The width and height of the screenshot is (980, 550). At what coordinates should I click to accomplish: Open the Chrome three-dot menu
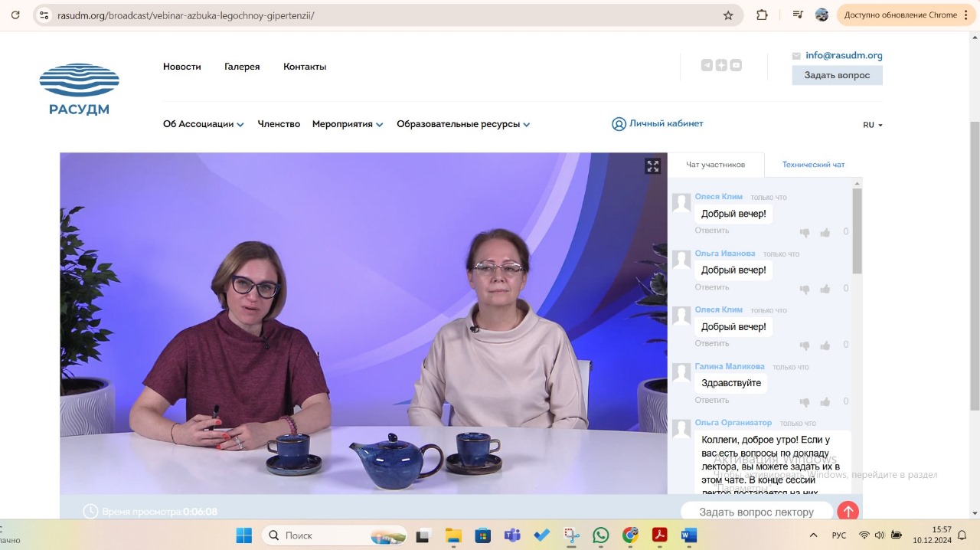tap(966, 15)
